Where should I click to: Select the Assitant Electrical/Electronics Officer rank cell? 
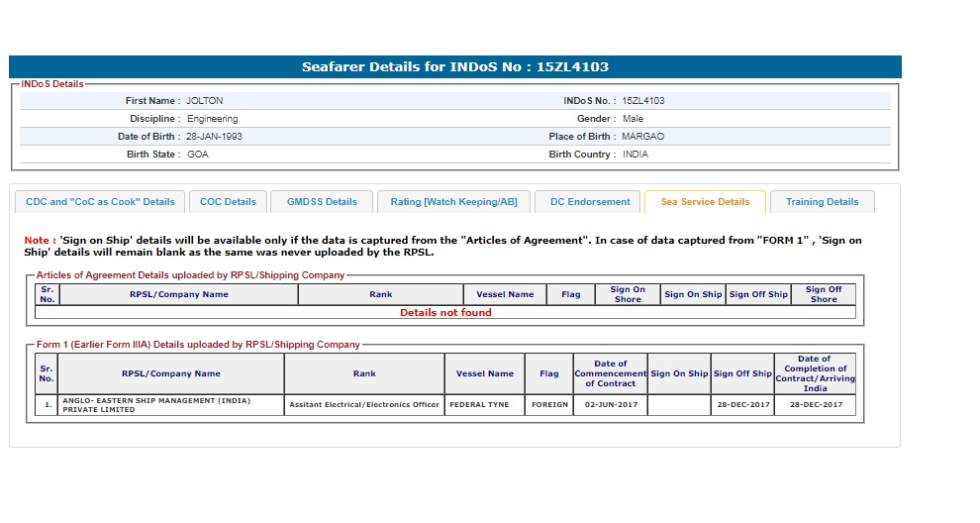tap(364, 405)
